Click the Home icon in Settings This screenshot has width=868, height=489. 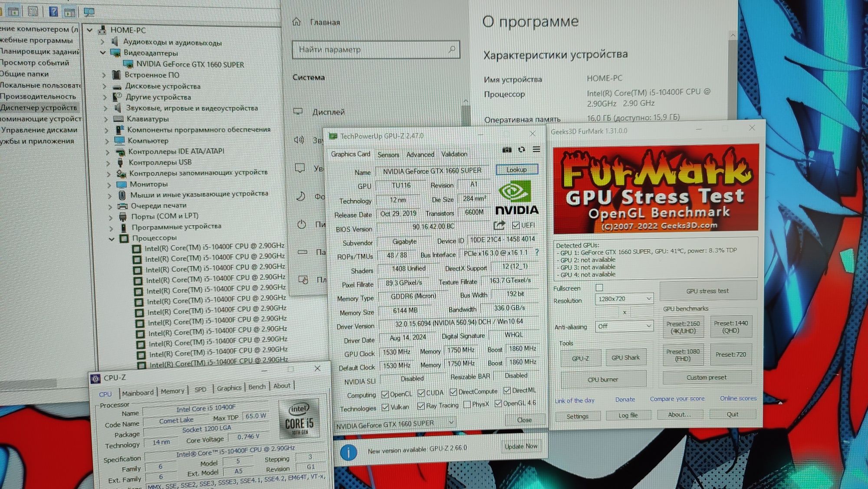coord(296,22)
